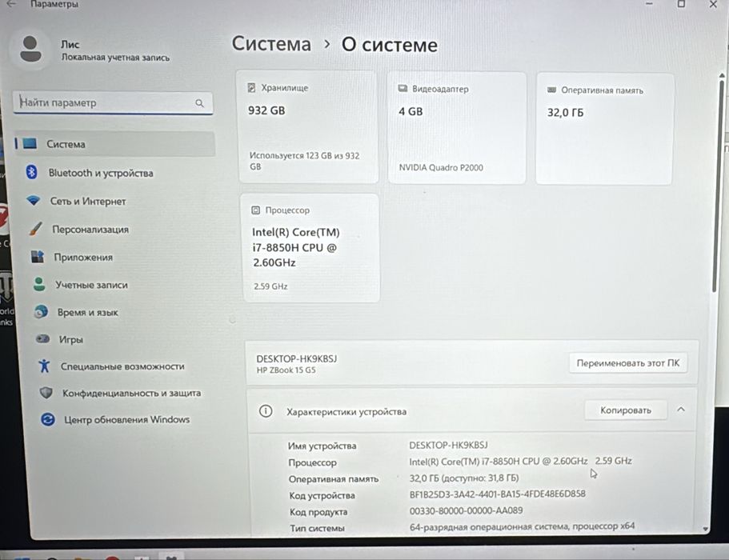
Task: Click the user avatar picture
Action: coord(30,50)
